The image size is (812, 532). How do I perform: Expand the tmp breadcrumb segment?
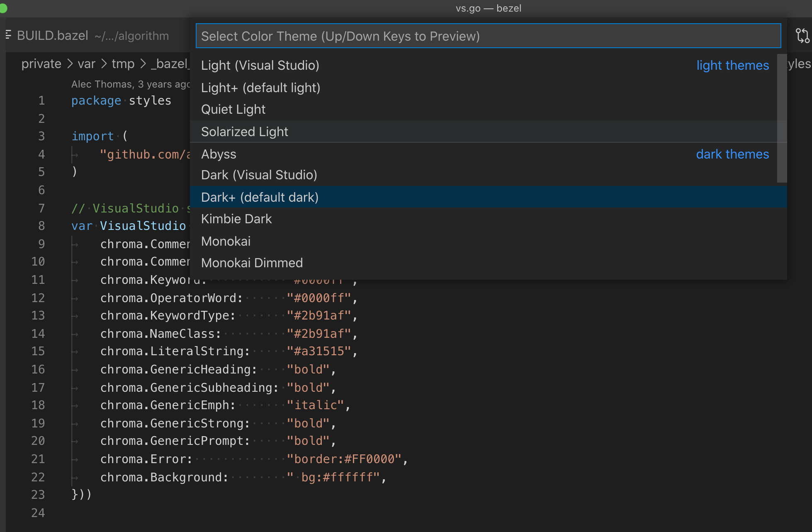click(x=123, y=64)
